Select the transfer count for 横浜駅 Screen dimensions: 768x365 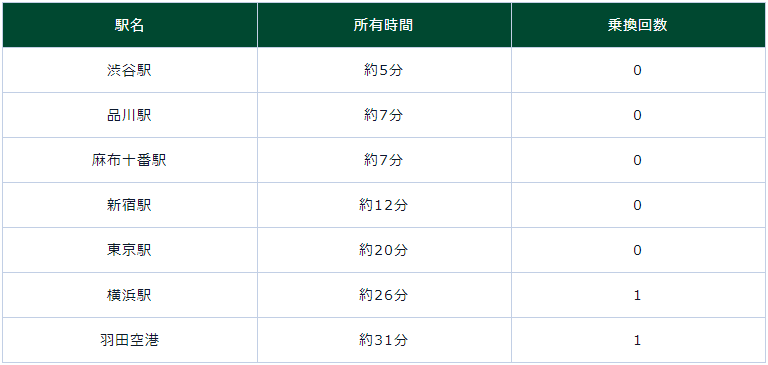click(x=638, y=295)
